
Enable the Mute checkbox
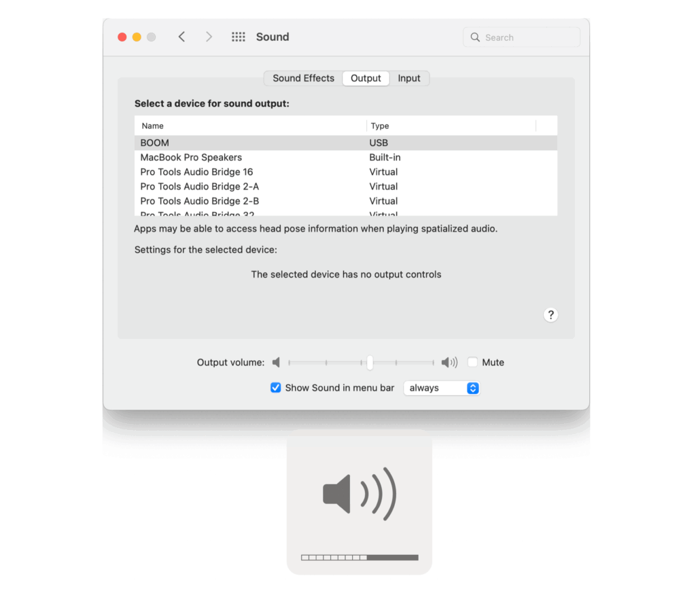[473, 363]
